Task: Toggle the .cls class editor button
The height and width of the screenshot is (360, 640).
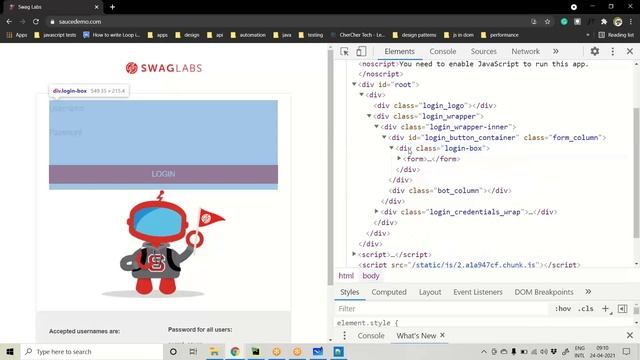Action: [x=585, y=309]
